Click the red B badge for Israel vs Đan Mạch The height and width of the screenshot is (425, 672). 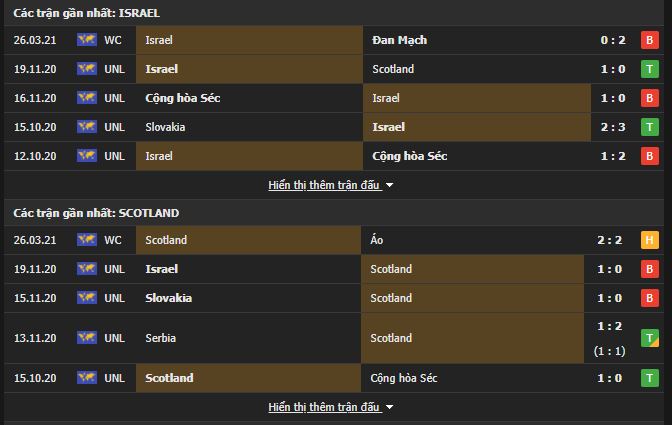(x=650, y=40)
